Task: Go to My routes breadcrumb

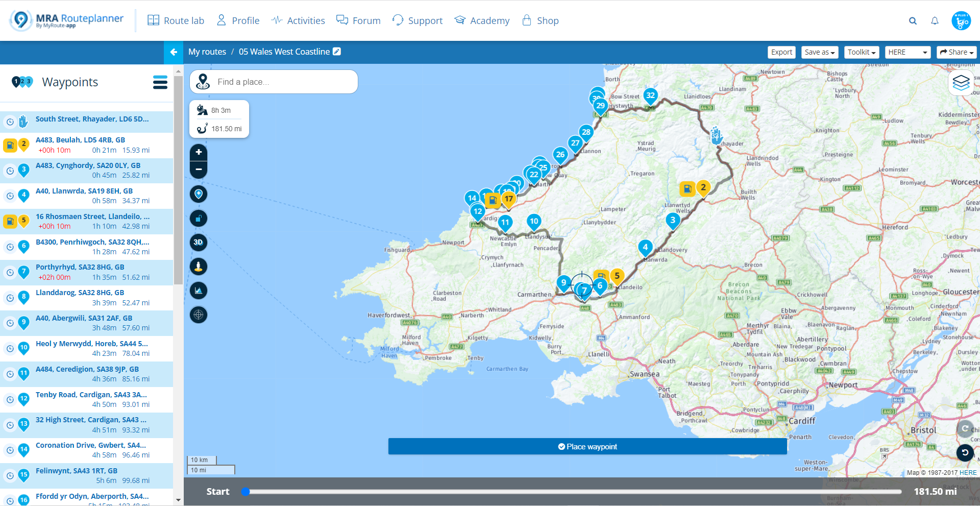Action: point(207,52)
